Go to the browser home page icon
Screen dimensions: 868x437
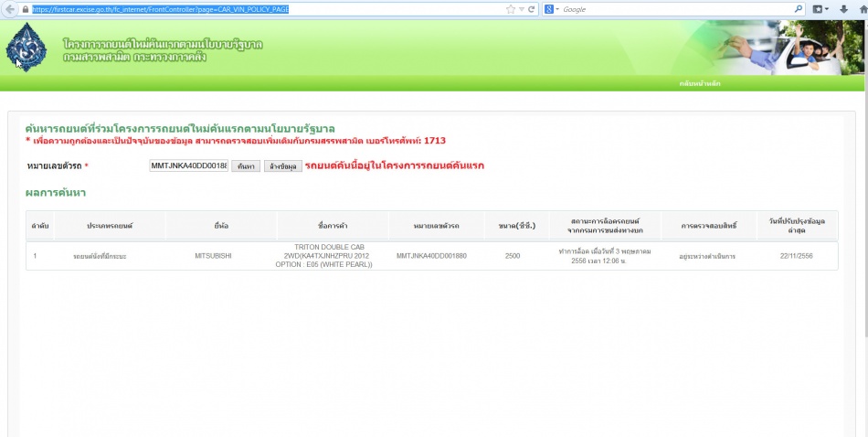point(863,9)
